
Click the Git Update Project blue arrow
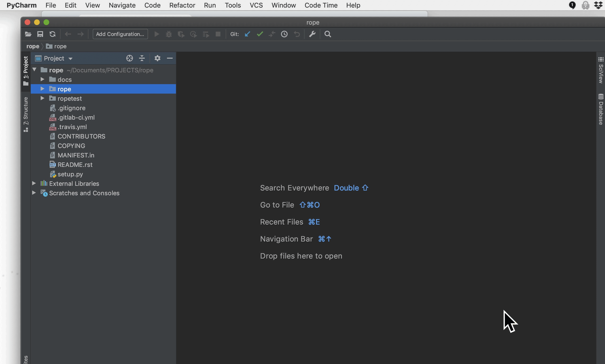click(x=247, y=34)
